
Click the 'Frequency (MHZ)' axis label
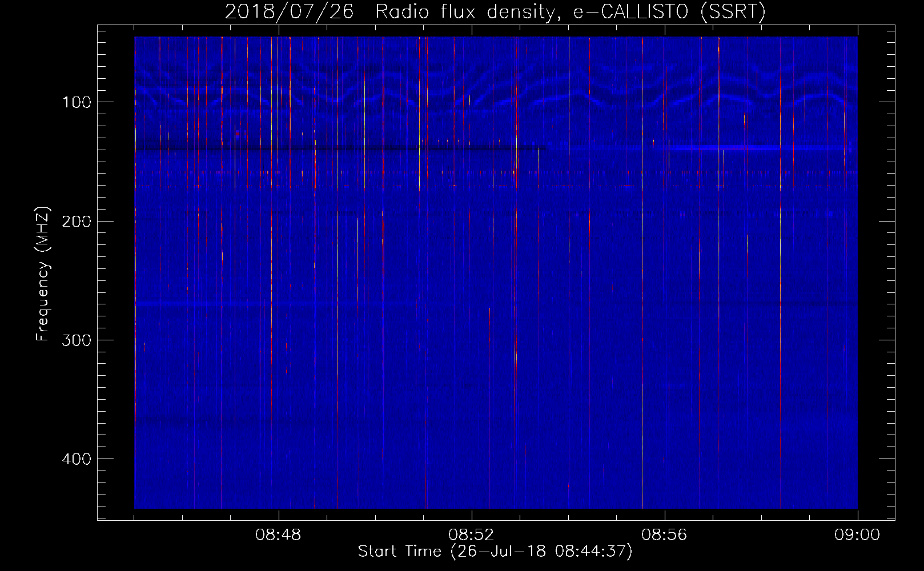[x=43, y=274]
